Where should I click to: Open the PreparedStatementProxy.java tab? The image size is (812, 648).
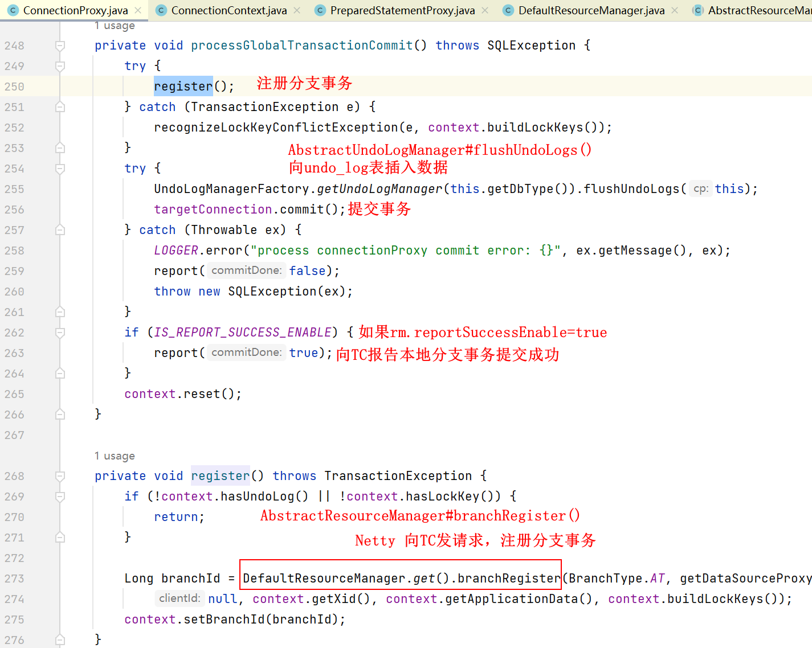coord(402,10)
